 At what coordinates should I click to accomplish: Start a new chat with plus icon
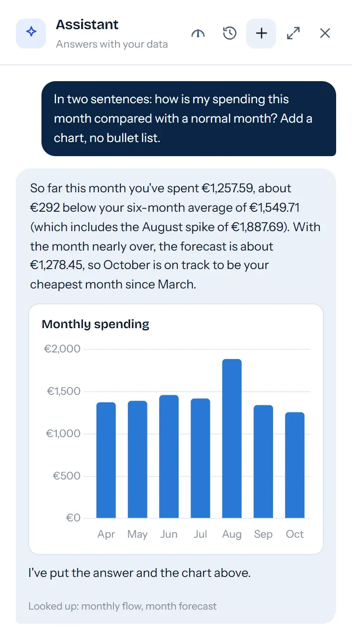261,33
